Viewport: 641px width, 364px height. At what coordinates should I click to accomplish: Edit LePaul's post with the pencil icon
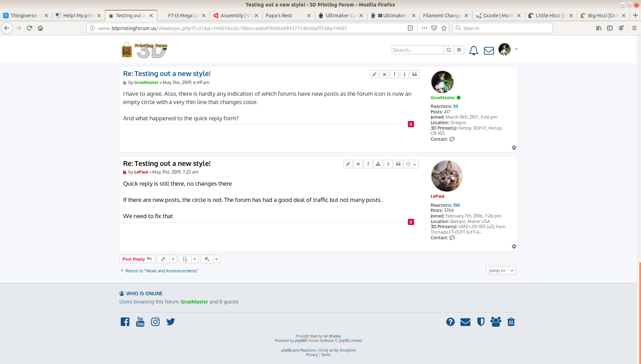(x=348, y=164)
